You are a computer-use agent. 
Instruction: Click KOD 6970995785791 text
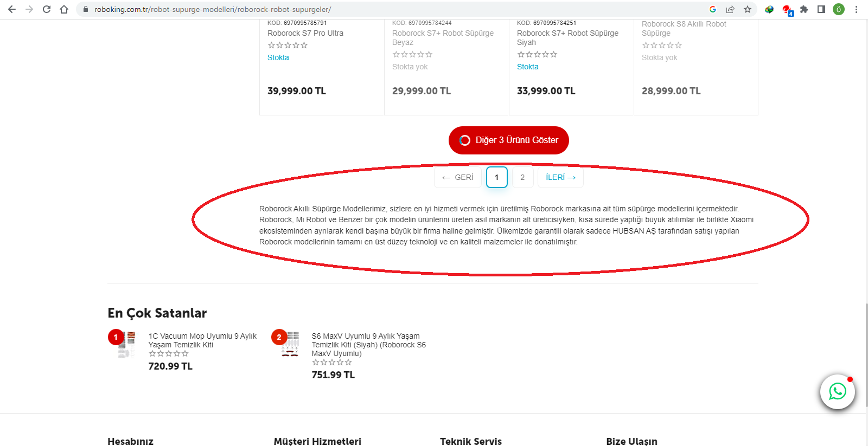click(x=297, y=23)
